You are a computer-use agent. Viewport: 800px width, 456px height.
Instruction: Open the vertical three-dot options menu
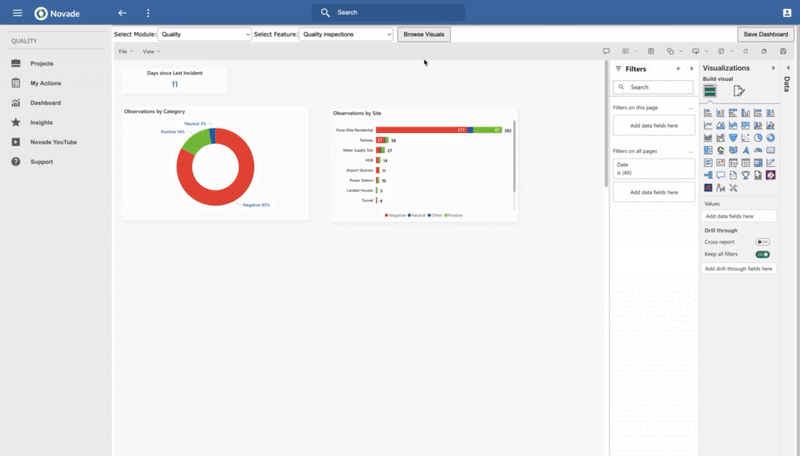point(148,13)
